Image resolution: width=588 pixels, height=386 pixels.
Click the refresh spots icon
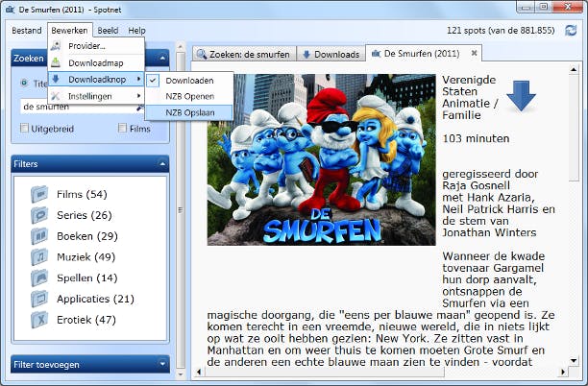click(571, 31)
